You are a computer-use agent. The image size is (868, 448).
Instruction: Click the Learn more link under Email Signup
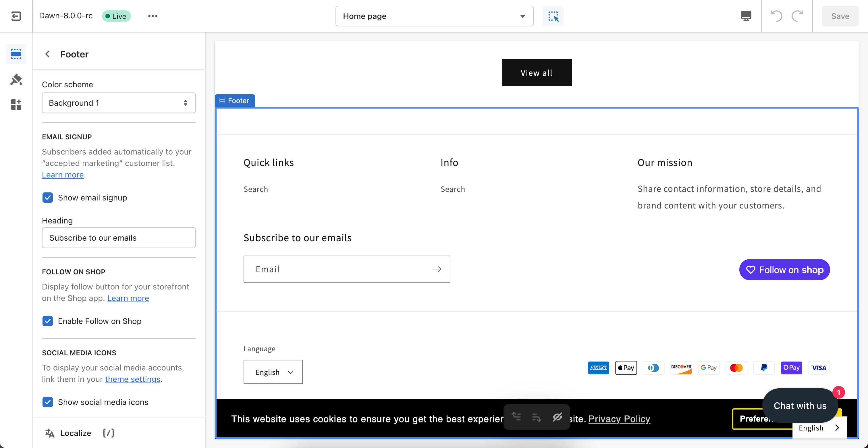click(x=63, y=174)
